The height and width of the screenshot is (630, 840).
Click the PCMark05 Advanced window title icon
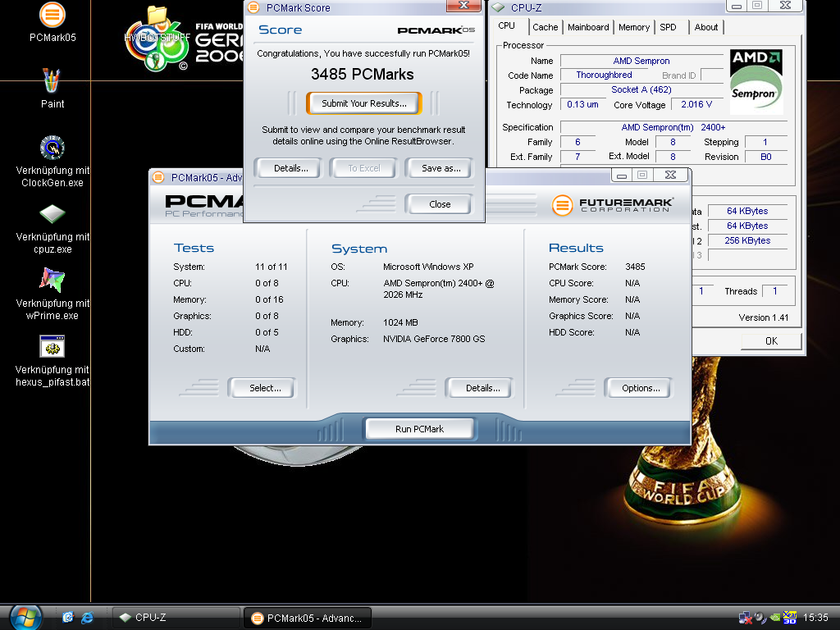(x=158, y=177)
